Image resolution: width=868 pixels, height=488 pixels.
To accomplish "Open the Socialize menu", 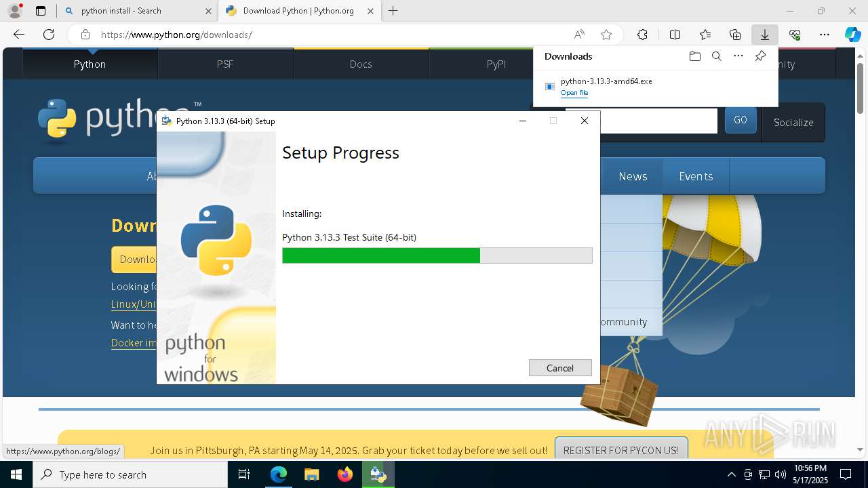I will click(x=793, y=122).
